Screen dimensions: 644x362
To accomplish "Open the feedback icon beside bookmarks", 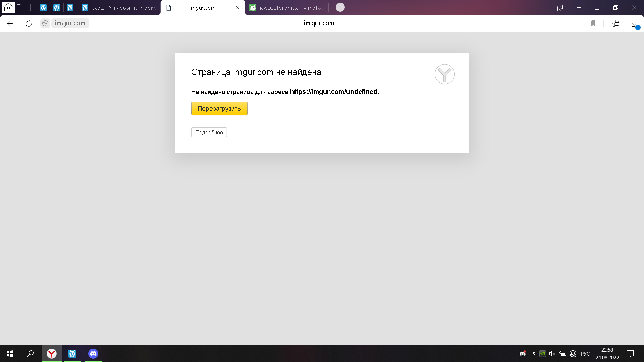I will click(x=615, y=23).
